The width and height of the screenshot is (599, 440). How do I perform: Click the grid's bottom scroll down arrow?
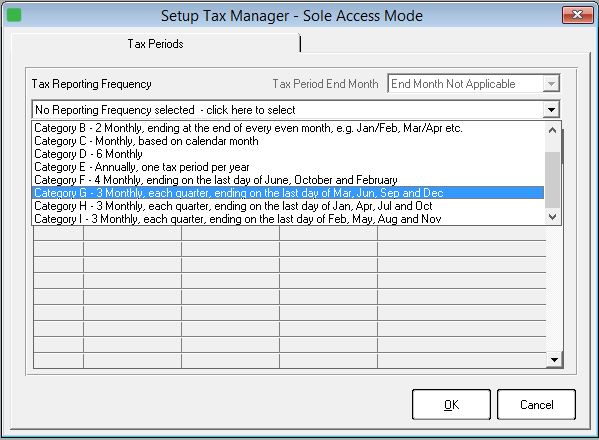(x=554, y=359)
